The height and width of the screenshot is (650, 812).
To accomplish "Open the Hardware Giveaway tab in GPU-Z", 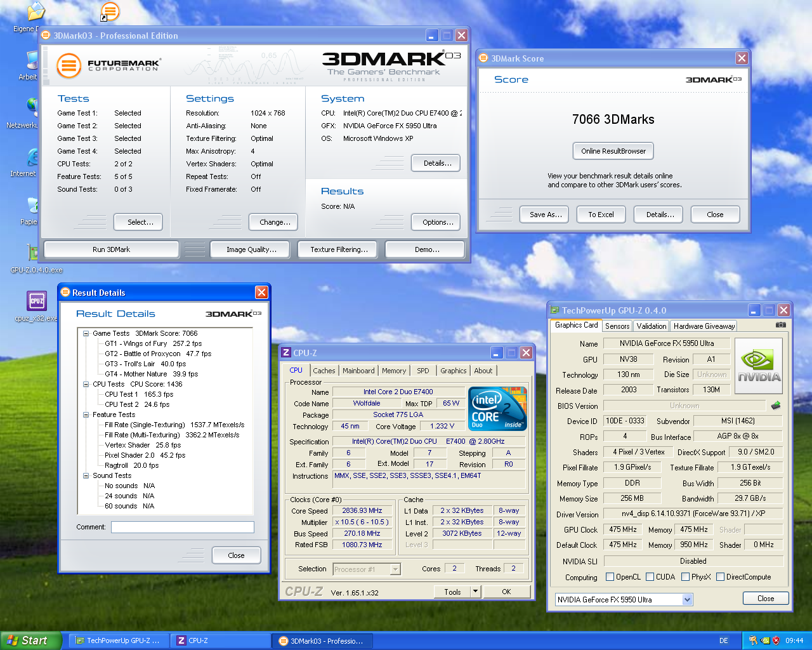I will [704, 326].
